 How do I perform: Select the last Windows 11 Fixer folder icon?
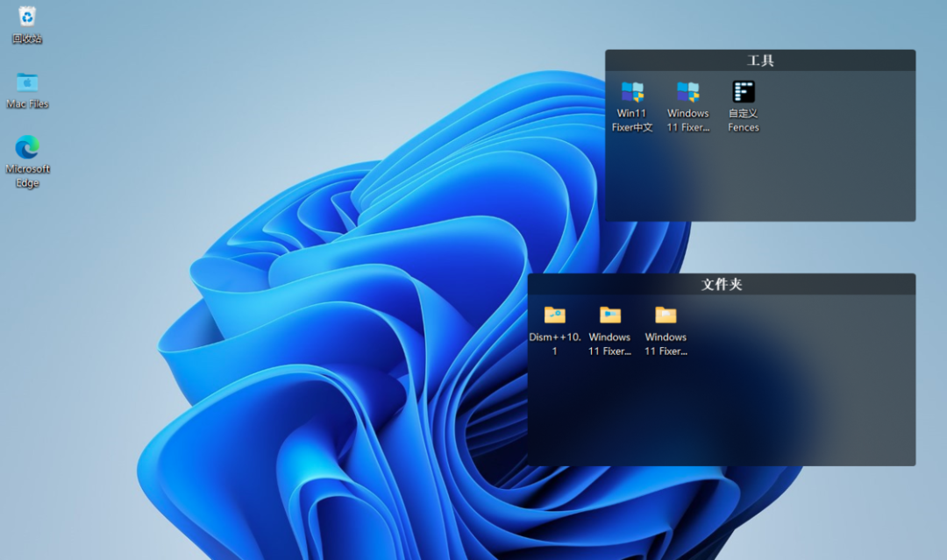point(666,315)
